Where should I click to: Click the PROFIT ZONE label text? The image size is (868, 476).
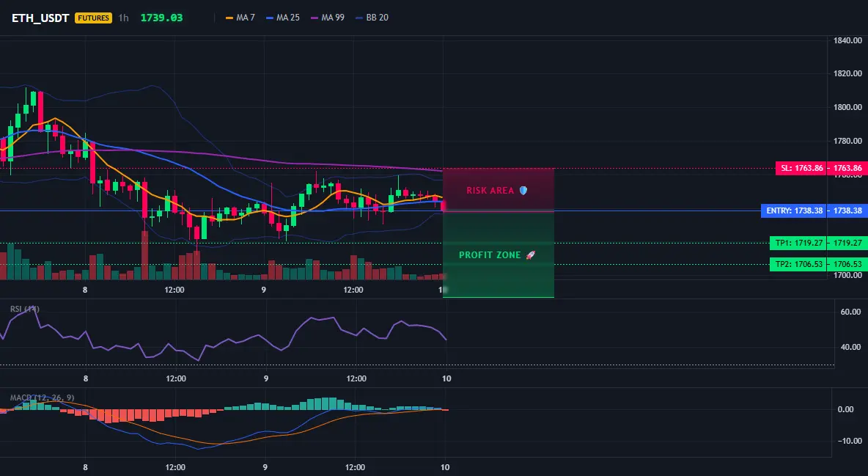click(x=490, y=255)
